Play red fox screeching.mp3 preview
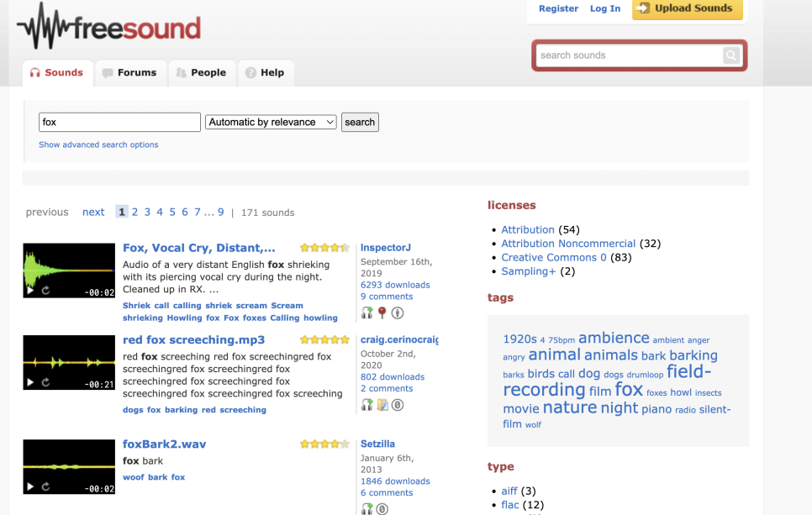This screenshot has width=812, height=515. [30, 382]
